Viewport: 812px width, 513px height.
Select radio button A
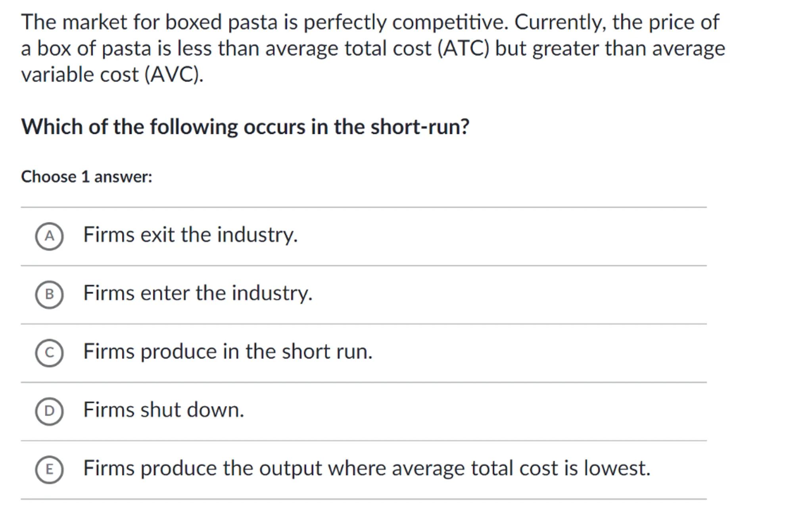[x=49, y=236]
